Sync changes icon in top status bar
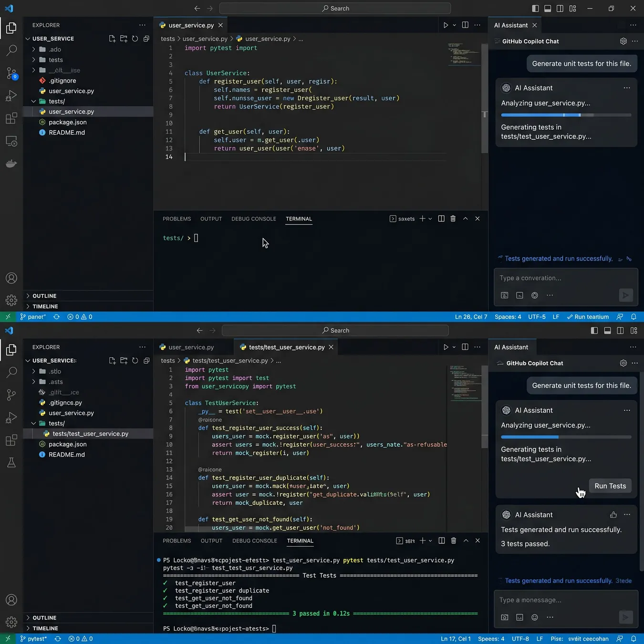Image resolution: width=644 pixels, height=644 pixels. point(56,317)
